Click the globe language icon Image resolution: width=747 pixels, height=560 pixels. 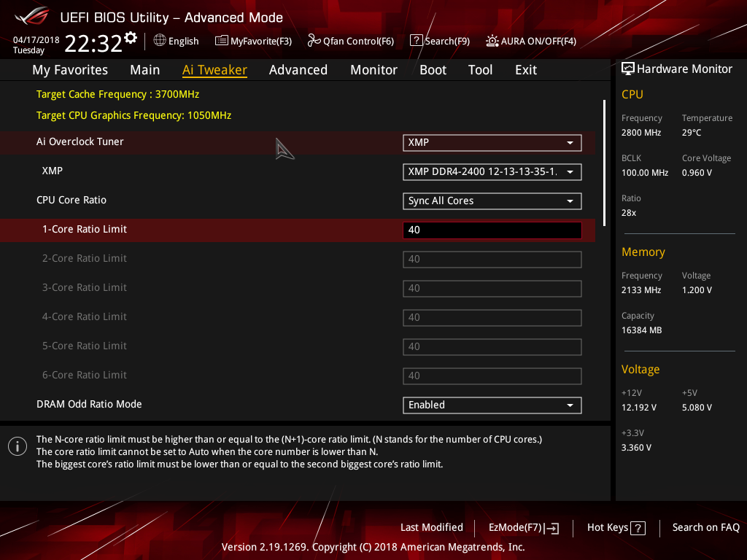160,41
